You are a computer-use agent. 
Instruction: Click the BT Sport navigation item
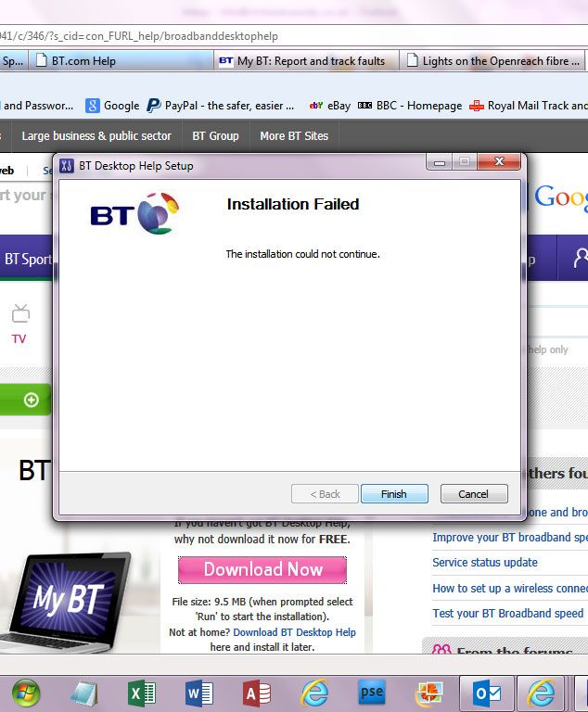(x=28, y=260)
